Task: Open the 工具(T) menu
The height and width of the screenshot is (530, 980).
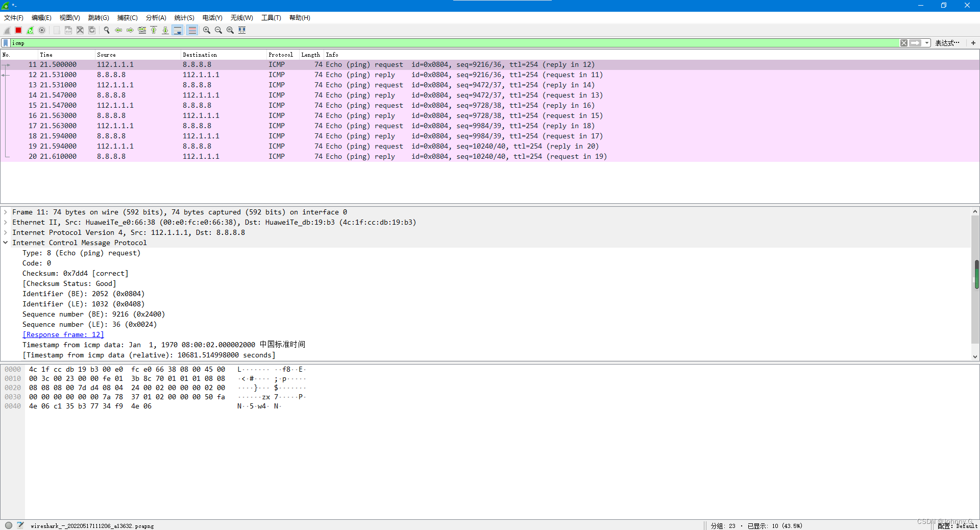Action: 271,17
